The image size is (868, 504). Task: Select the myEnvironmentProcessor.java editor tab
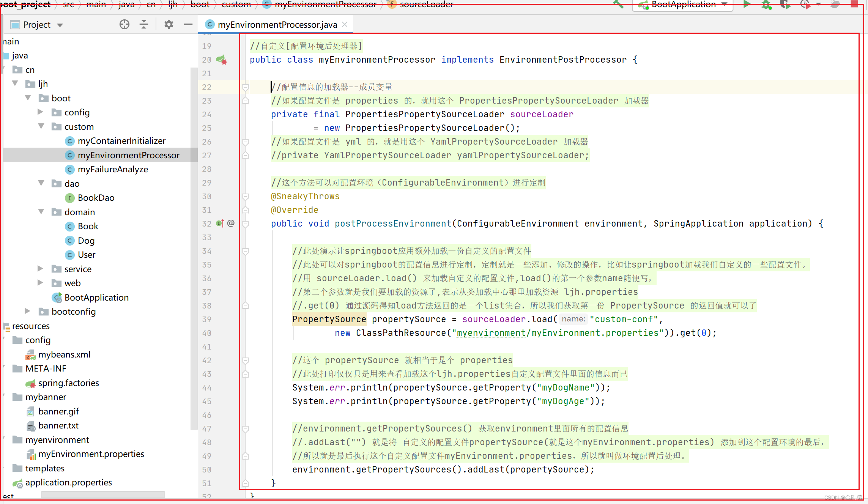(x=276, y=25)
